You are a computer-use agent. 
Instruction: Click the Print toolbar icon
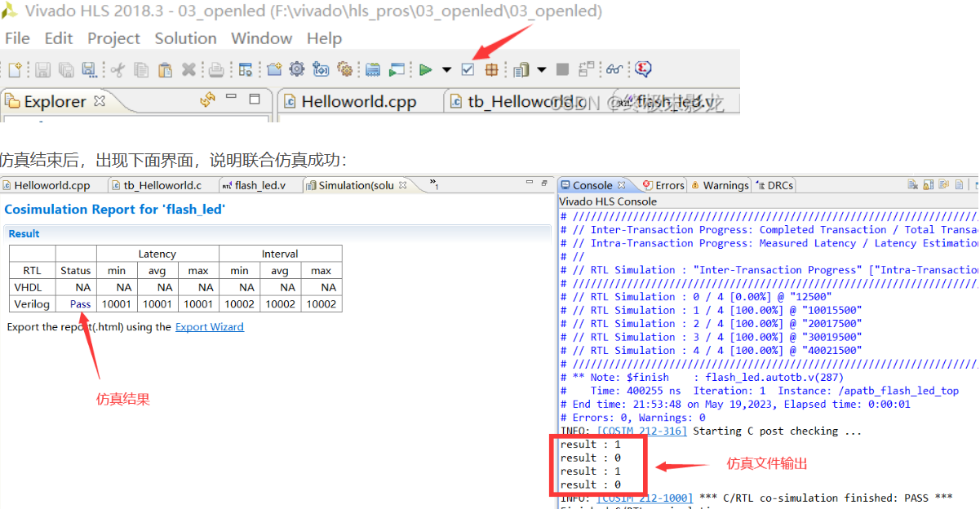pos(217,69)
